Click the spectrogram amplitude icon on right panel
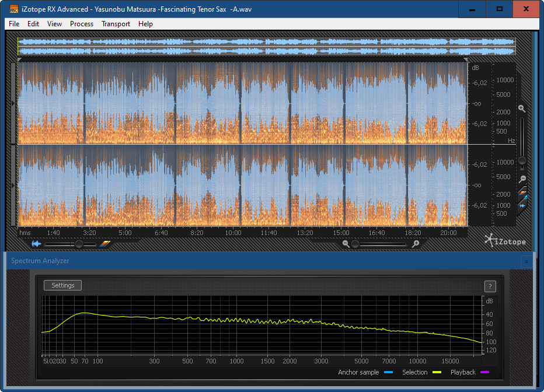This screenshot has height=392, width=544. click(x=523, y=192)
